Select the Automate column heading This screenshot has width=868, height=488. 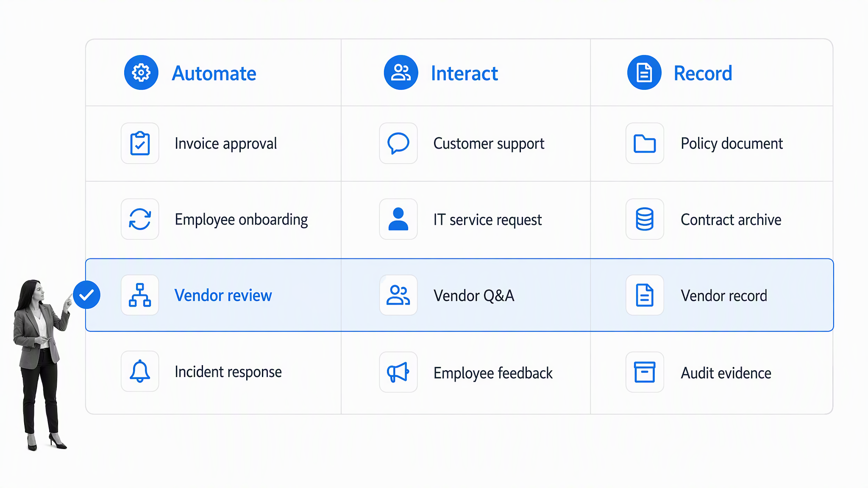point(214,73)
